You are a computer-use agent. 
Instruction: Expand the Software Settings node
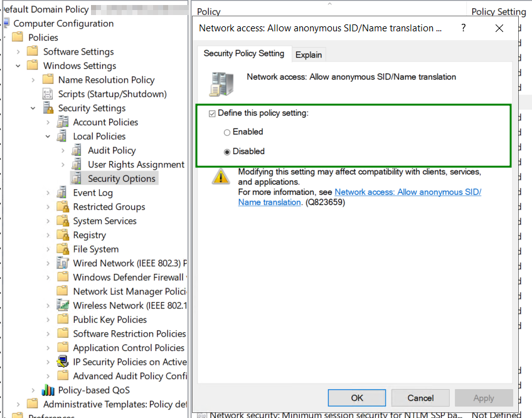point(18,51)
